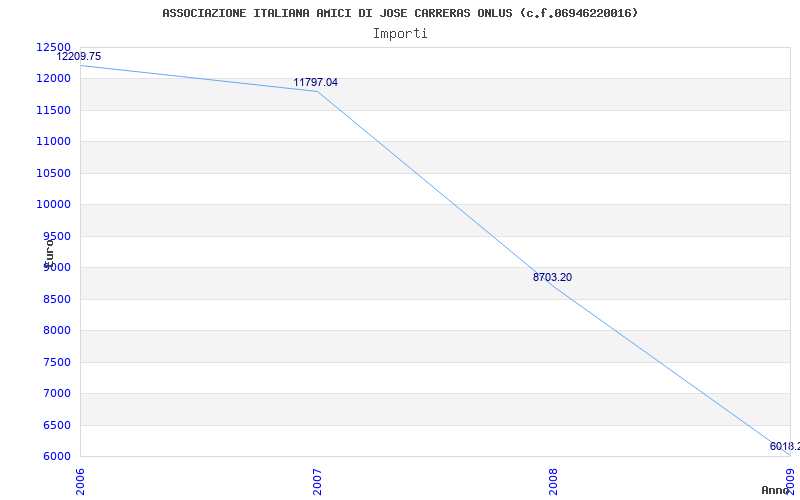Select the 'Importi' subtitle text

tap(400, 34)
